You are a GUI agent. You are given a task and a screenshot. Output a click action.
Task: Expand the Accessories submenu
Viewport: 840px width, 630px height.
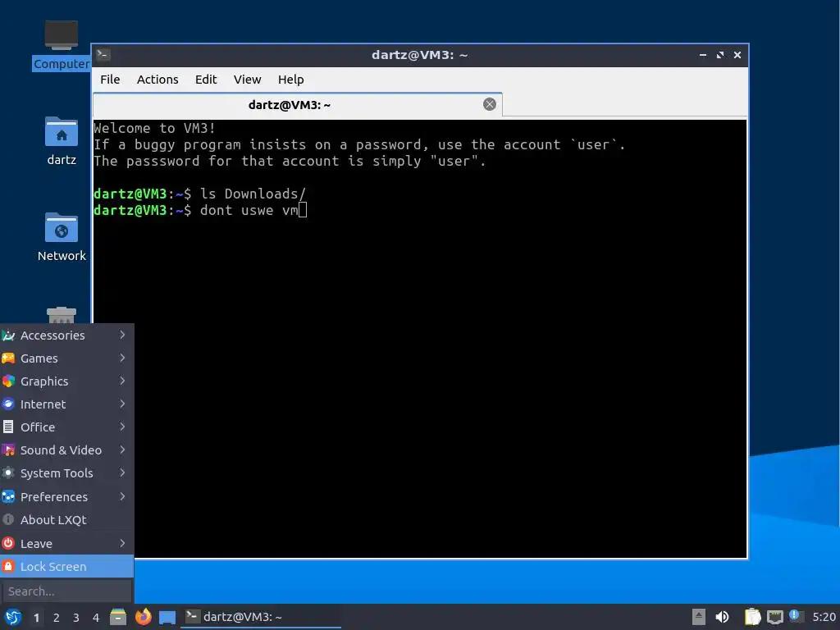click(66, 336)
